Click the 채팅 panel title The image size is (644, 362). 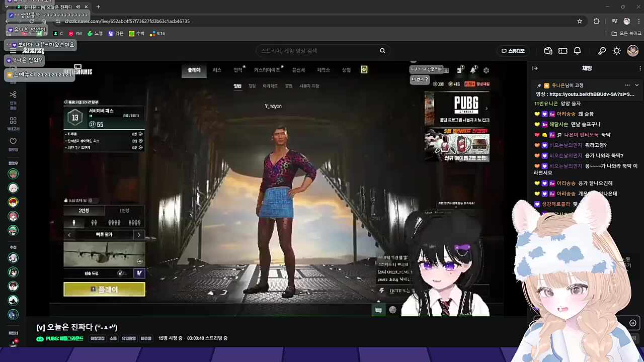(x=587, y=68)
